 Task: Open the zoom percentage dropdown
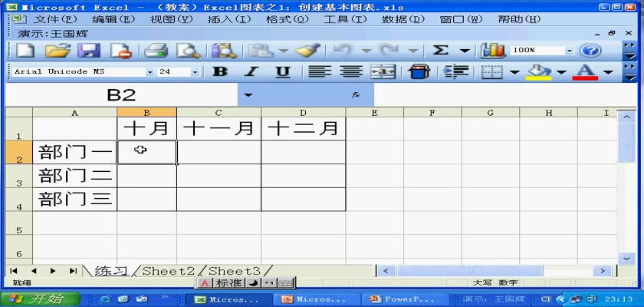coord(570,51)
